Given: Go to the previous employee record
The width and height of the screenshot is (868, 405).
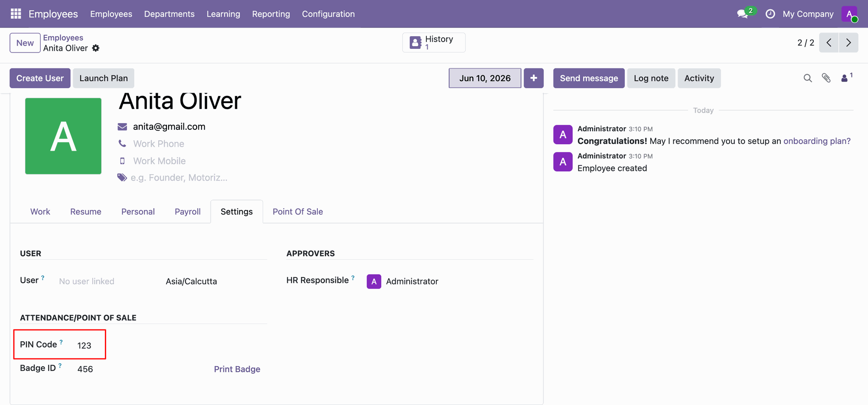Looking at the screenshot, I should (829, 43).
